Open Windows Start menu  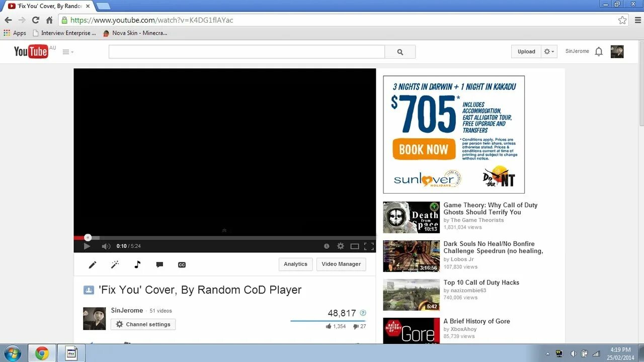pos(12,353)
